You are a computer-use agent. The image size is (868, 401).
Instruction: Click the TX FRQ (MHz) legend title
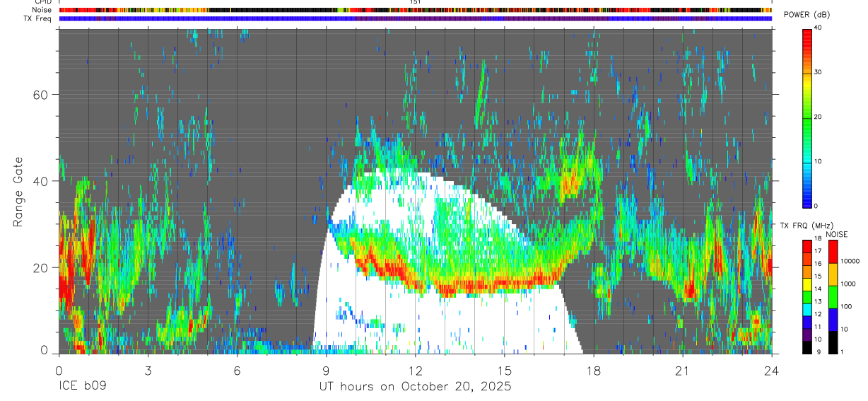(x=805, y=226)
